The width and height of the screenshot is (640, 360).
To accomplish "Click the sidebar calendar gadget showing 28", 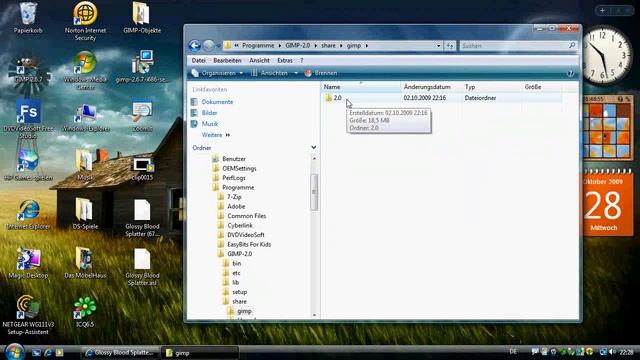I will 607,203.
